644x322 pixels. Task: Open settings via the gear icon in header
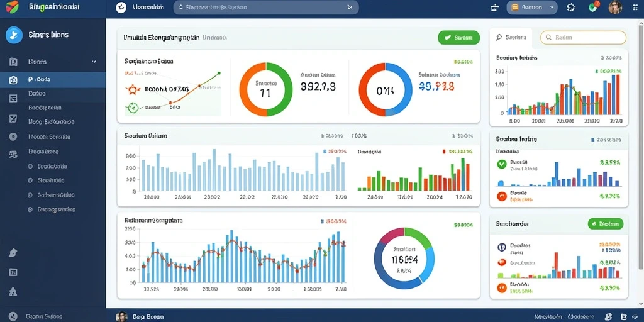[570, 8]
